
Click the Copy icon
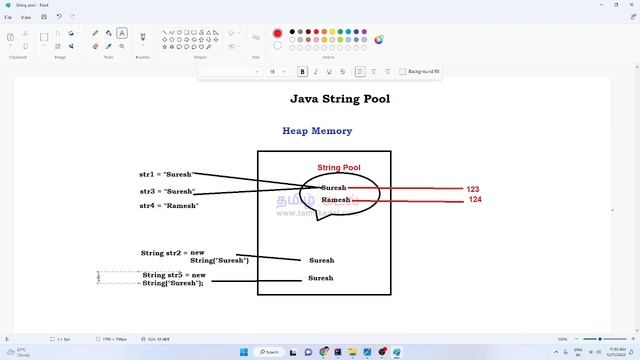[25, 46]
